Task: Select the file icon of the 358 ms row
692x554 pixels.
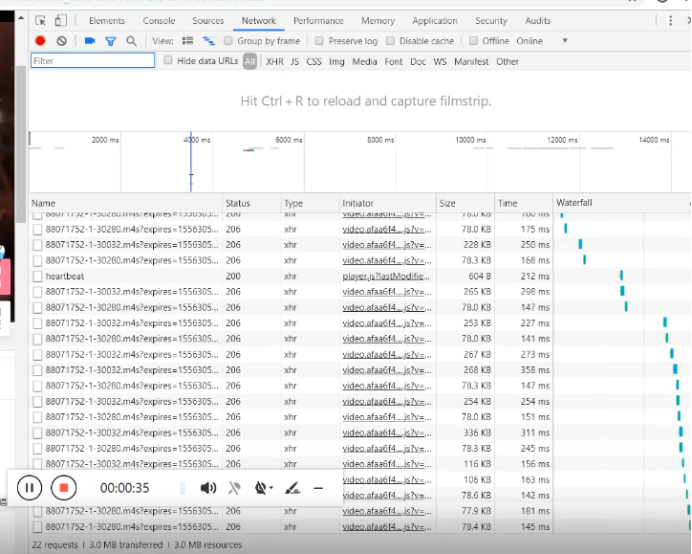Action: point(38,370)
